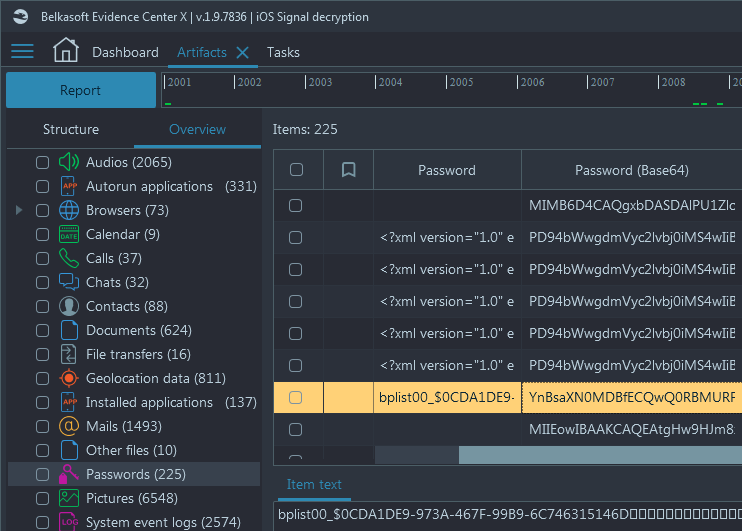Viewport: 742px width, 531px height.
Task: Close the Artifacts tab
Action: click(242, 53)
